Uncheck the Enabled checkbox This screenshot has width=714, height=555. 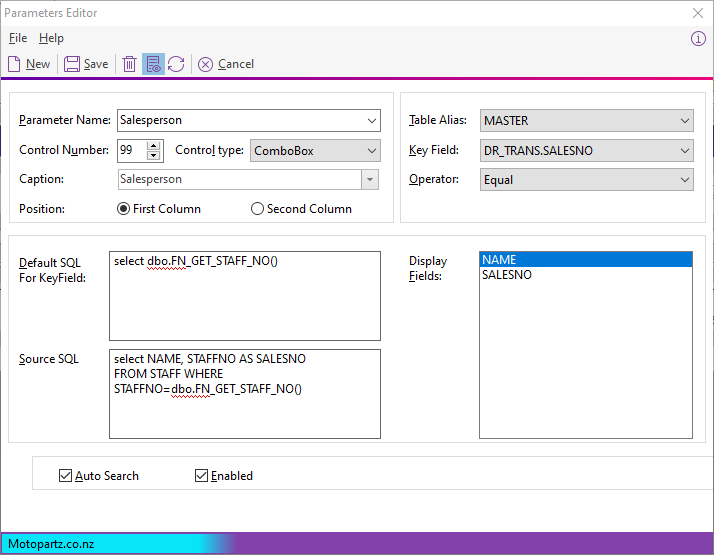point(201,476)
